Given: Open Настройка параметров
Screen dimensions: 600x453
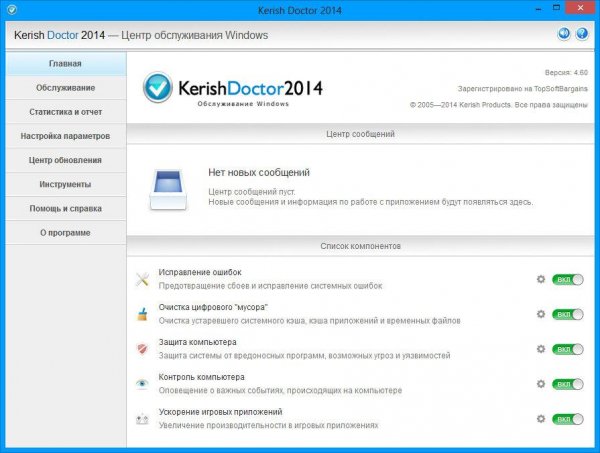Looking at the screenshot, I should pyautogui.click(x=66, y=136).
